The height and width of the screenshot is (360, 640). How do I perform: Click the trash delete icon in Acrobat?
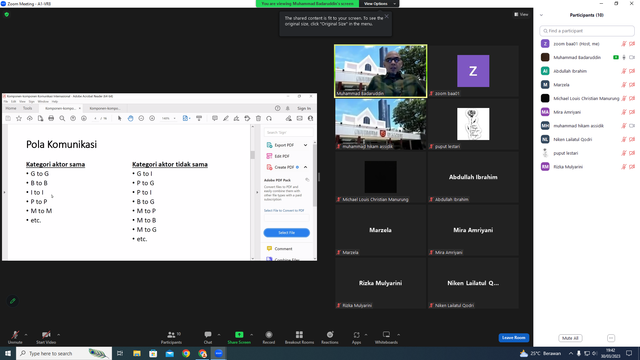[x=258, y=118]
